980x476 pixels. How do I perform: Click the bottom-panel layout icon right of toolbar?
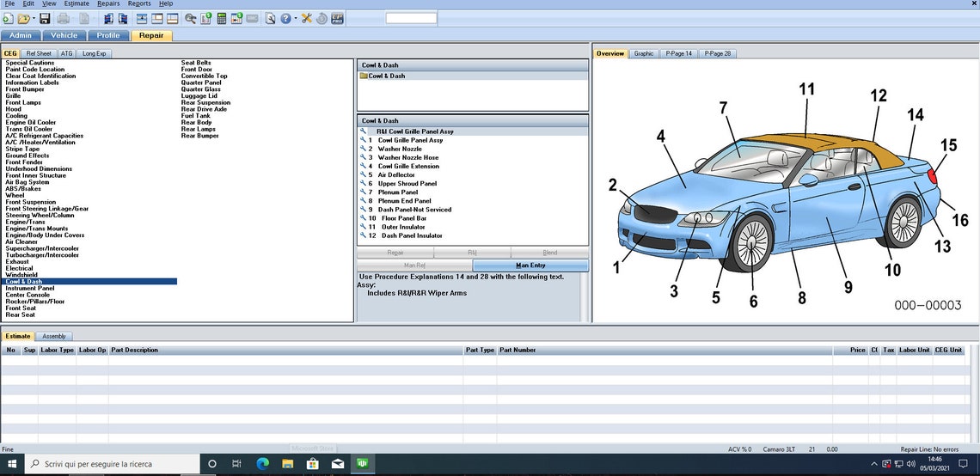point(172,19)
